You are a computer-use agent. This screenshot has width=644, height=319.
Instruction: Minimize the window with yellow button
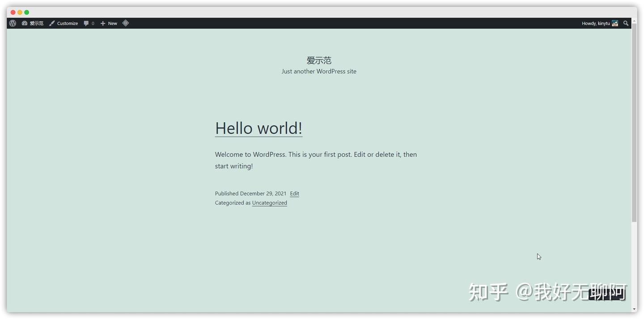tap(20, 12)
